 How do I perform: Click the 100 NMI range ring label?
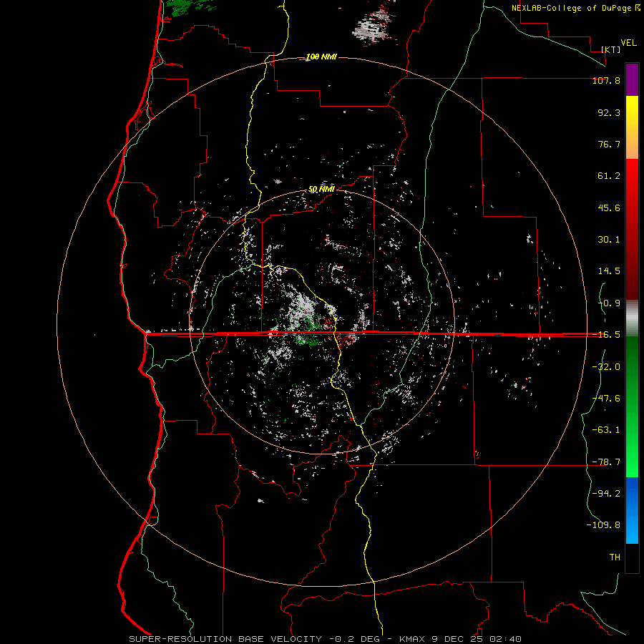point(321,57)
